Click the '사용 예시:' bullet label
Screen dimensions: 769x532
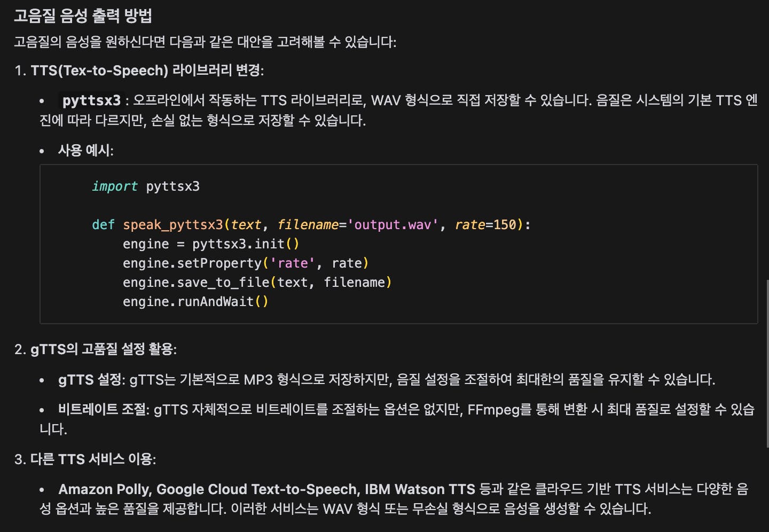point(85,151)
